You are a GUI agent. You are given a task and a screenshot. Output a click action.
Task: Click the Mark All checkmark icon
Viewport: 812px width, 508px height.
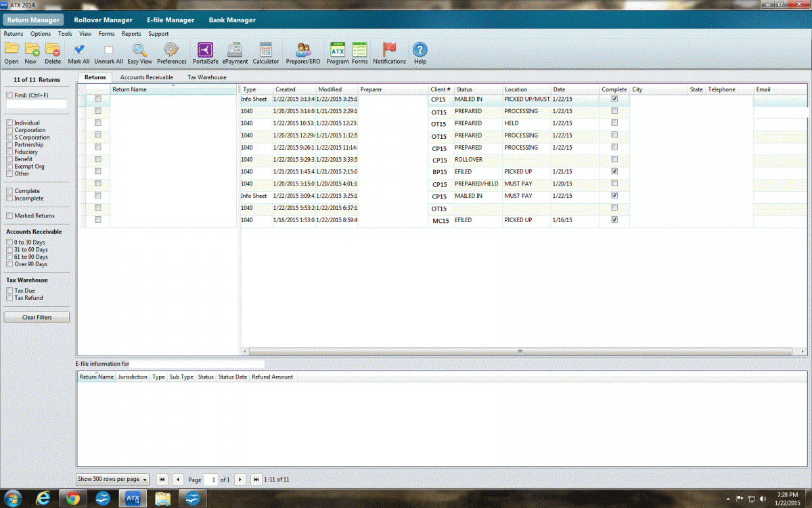click(x=78, y=49)
